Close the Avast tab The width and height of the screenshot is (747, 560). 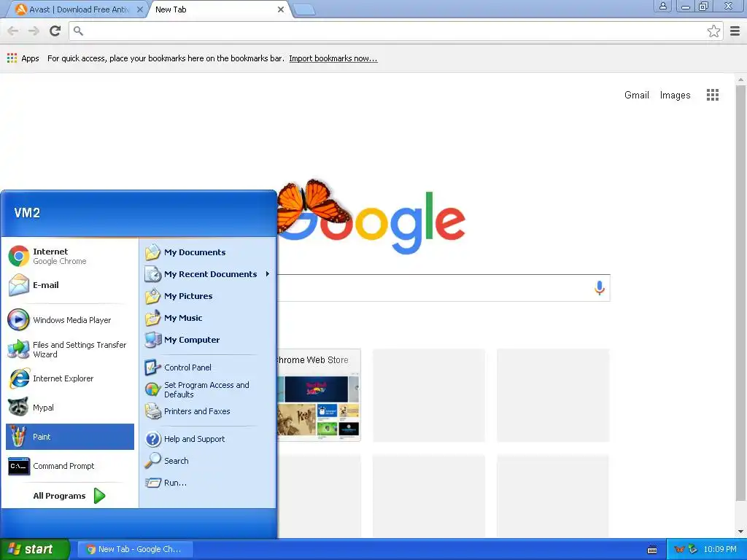point(139,9)
